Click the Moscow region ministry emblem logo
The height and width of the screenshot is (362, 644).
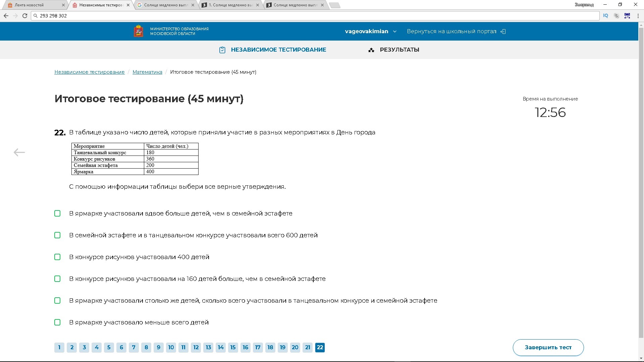pyautogui.click(x=139, y=31)
